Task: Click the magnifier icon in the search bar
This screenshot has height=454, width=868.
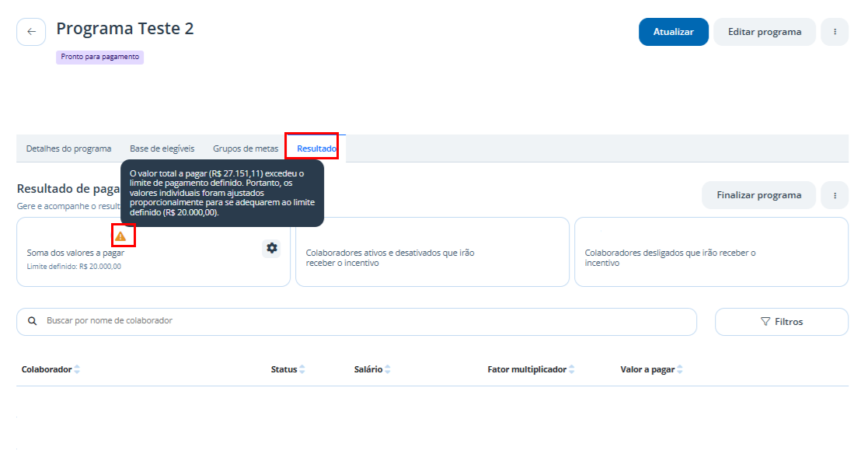Action: coord(32,321)
